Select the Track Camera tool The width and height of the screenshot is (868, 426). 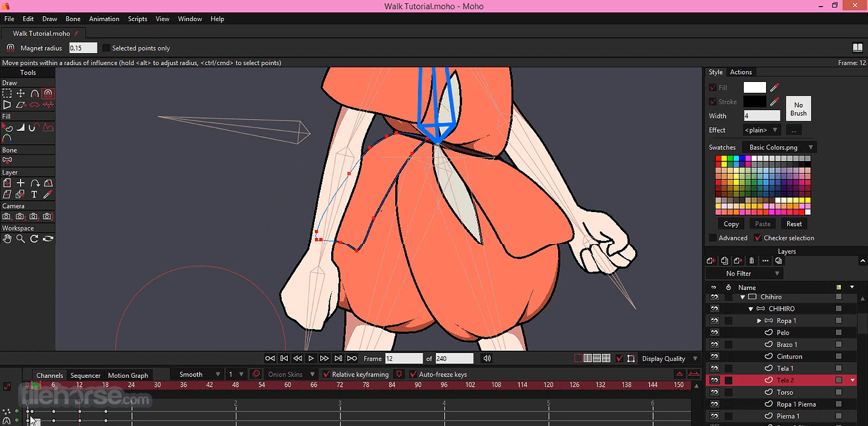tap(7, 216)
